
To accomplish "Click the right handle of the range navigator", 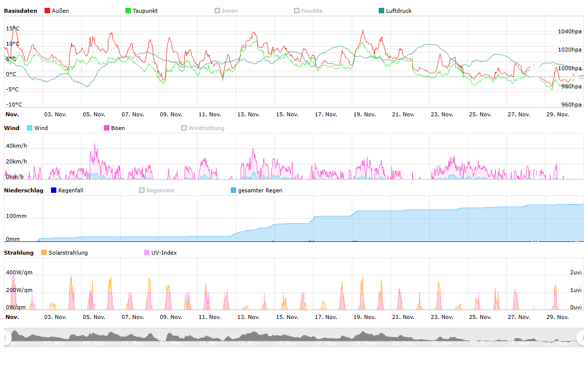I will point(581,338).
